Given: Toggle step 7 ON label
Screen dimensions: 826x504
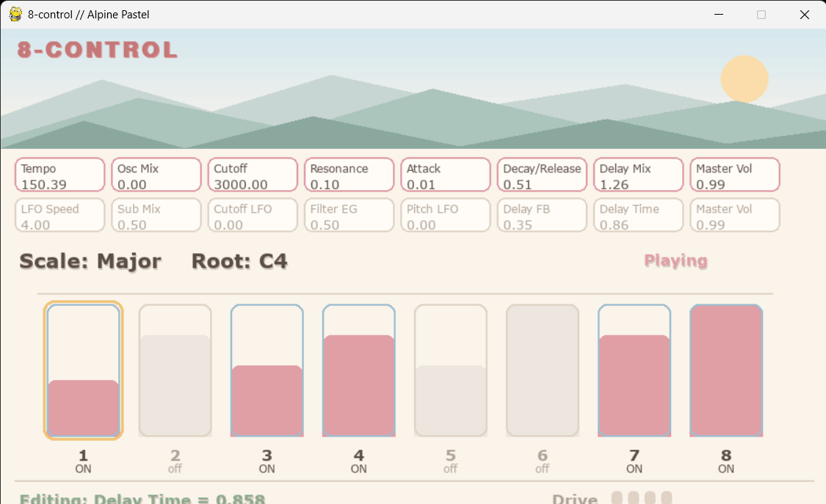Looking at the screenshot, I should tap(634, 469).
